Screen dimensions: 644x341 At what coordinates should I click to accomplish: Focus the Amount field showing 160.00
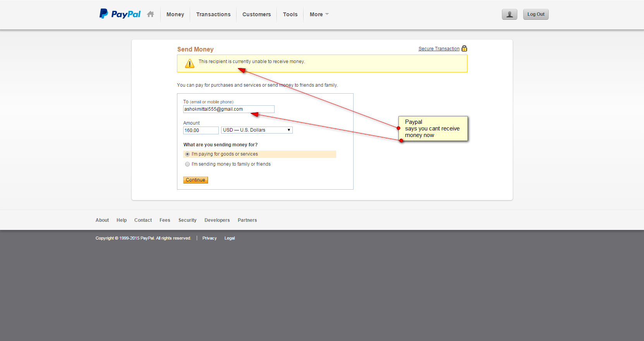pos(201,130)
